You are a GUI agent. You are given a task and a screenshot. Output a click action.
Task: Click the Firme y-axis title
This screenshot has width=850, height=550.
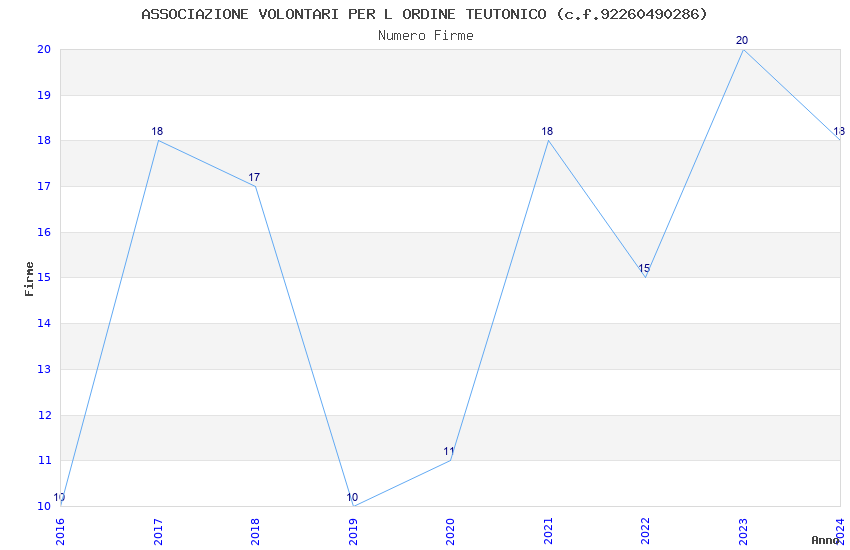tap(29, 279)
